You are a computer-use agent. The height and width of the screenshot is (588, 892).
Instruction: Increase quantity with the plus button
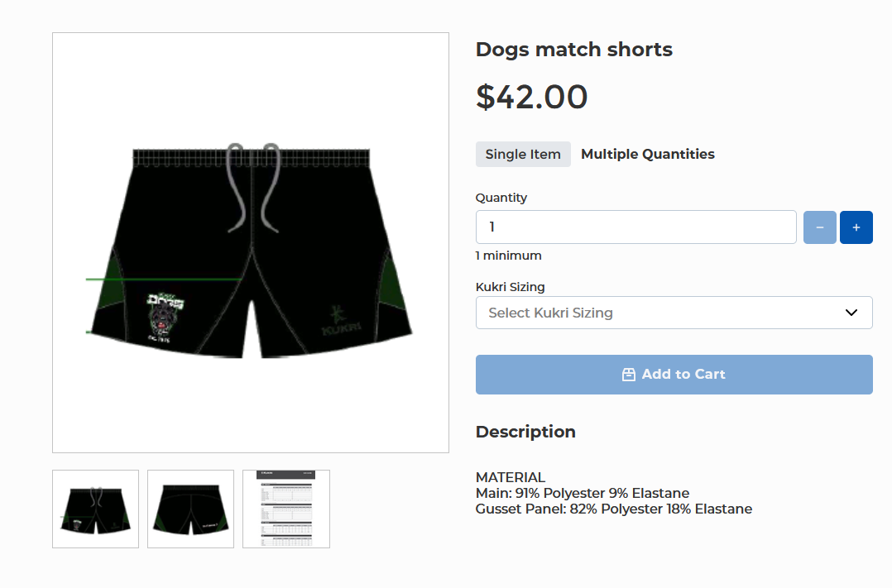click(x=856, y=227)
